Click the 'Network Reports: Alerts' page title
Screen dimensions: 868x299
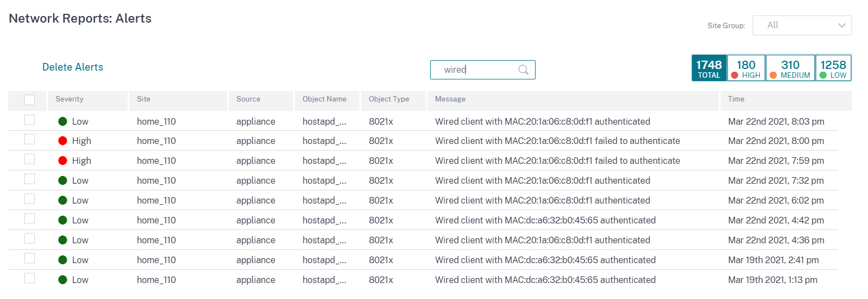[80, 18]
